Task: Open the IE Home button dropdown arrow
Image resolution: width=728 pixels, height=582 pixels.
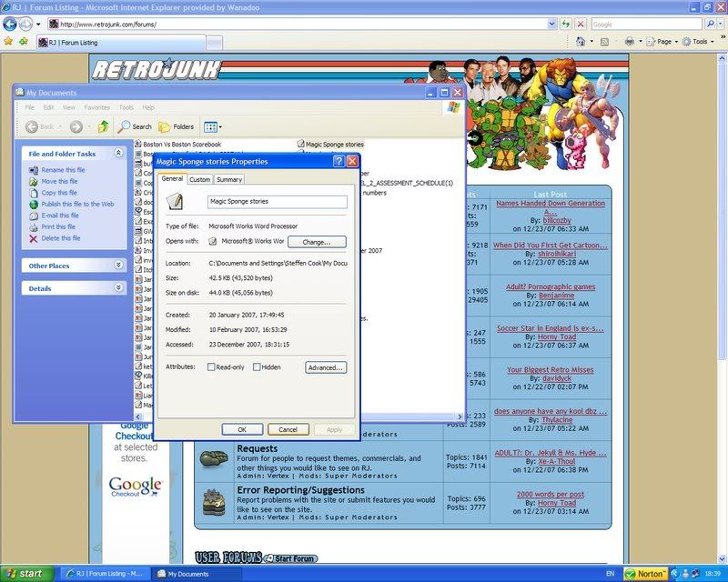Action: [591, 42]
